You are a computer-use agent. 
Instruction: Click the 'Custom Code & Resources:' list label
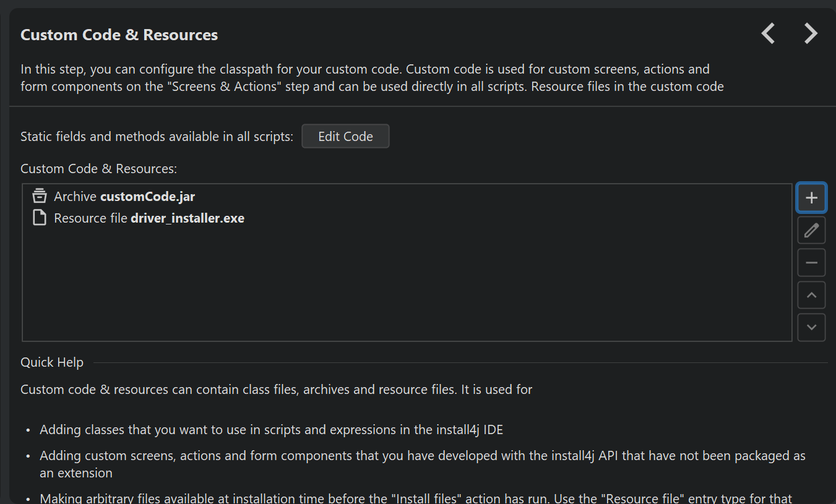(98, 169)
